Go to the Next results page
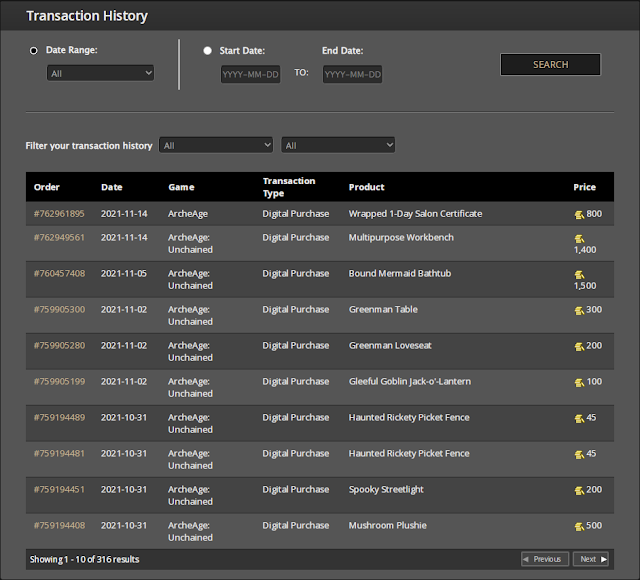 pyautogui.click(x=591, y=559)
